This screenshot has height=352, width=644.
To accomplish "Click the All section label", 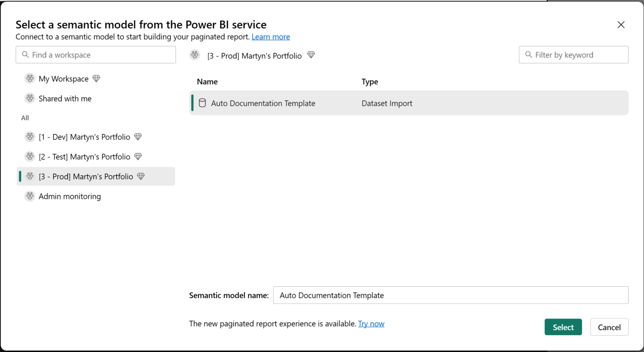I will tap(25, 118).
